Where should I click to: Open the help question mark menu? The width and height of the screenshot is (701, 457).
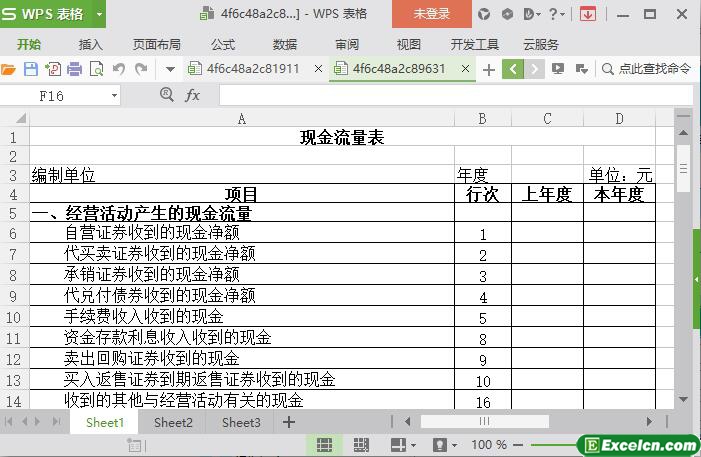pos(556,14)
